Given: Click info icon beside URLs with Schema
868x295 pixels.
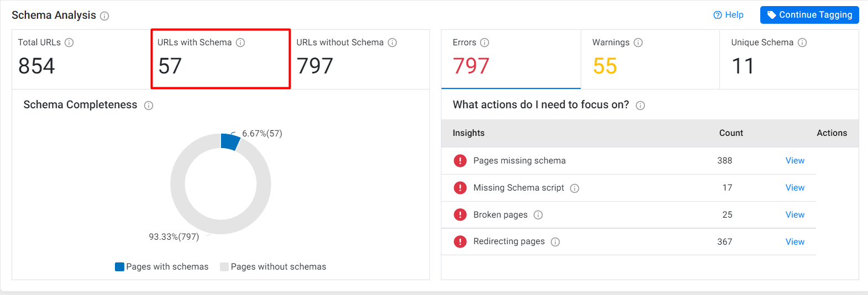Looking at the screenshot, I should click(x=240, y=43).
